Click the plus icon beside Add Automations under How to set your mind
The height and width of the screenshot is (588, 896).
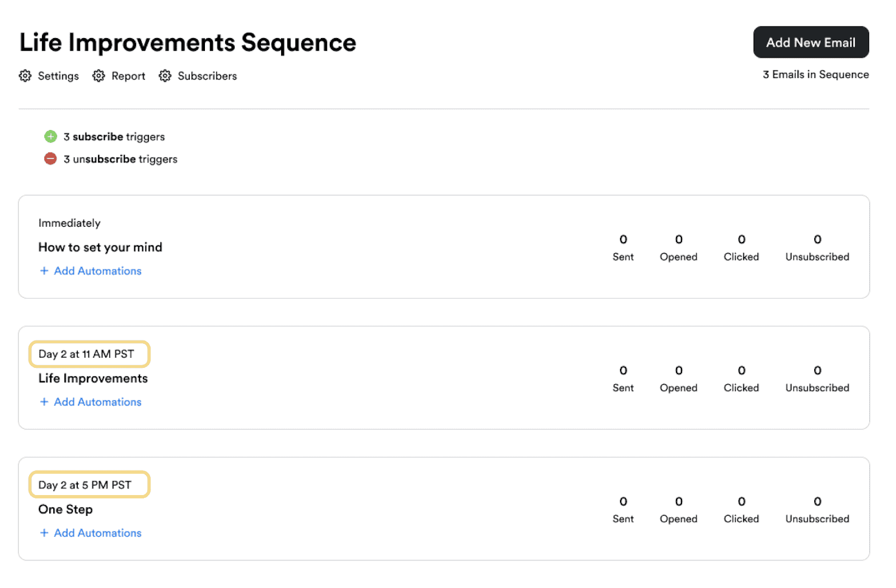44,270
